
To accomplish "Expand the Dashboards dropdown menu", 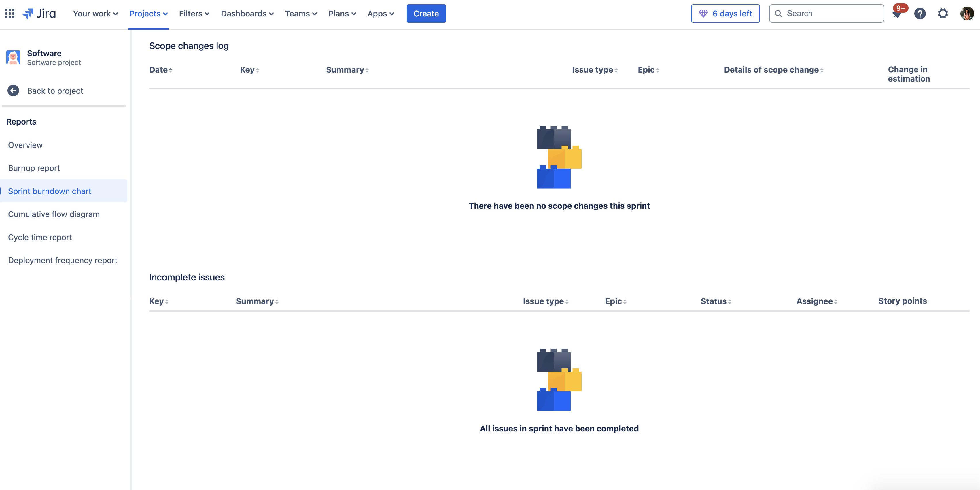I will [247, 14].
